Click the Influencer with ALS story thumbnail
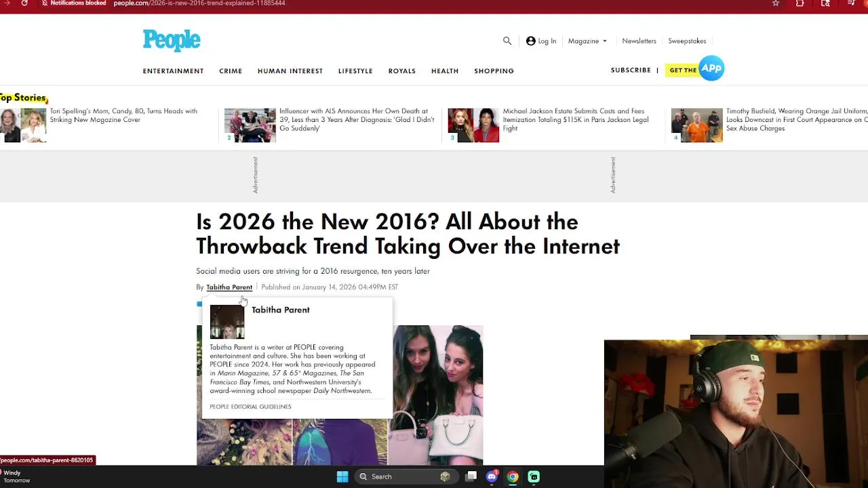868x488 pixels. 250,125
